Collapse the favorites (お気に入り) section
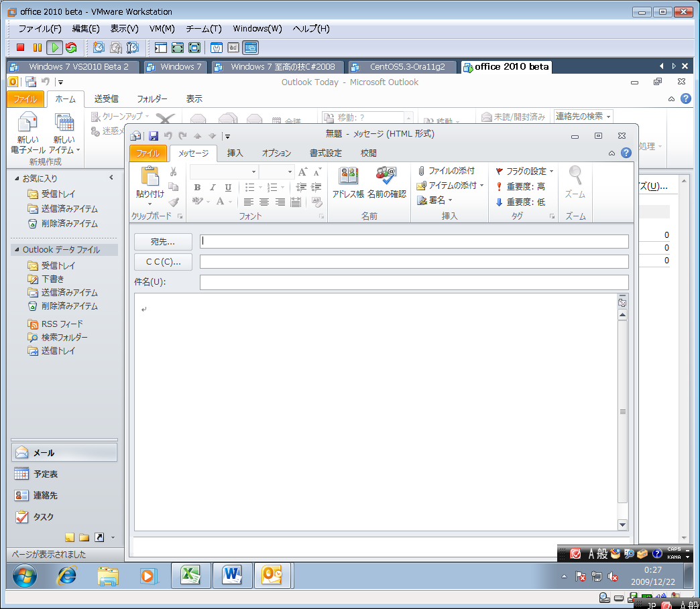Image resolution: width=700 pixels, height=609 pixels. [x=111, y=178]
